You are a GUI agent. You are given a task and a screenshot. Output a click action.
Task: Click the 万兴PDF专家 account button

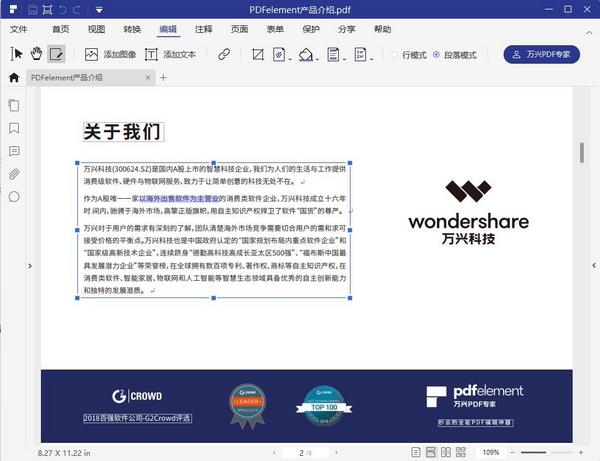(541, 54)
